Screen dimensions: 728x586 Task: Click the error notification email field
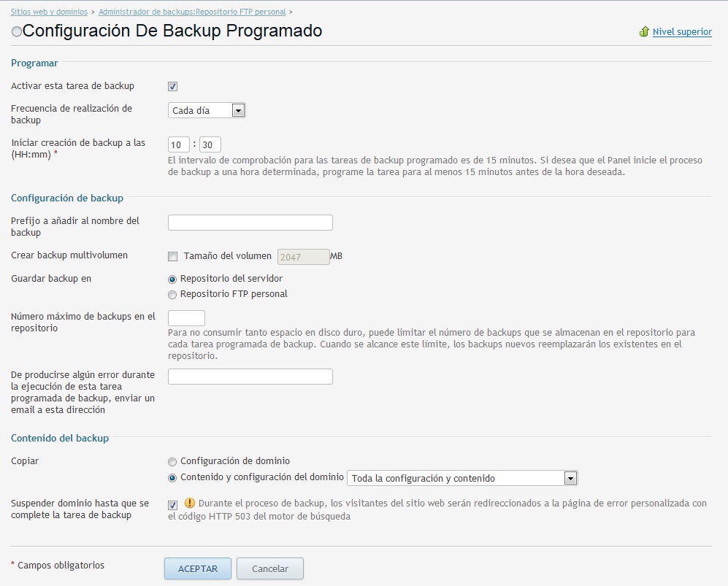click(250, 377)
